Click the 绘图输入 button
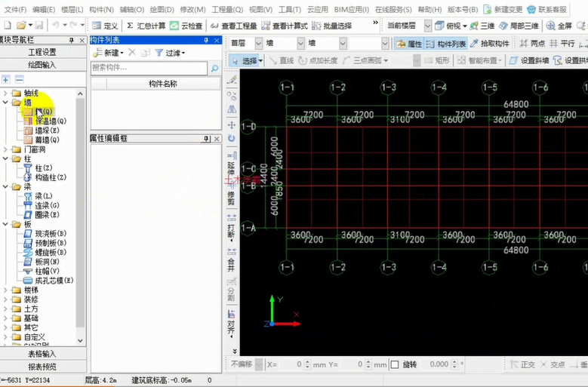588x387 pixels. click(x=42, y=65)
